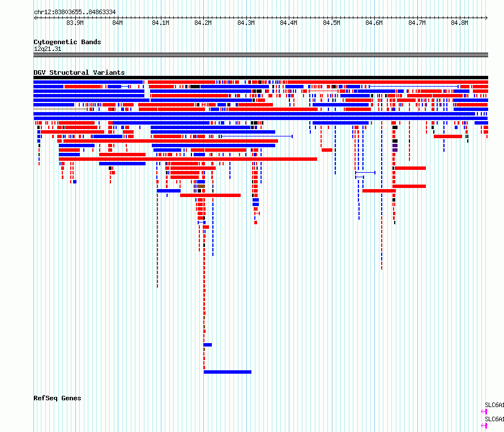Click the thin brown capped line variant near 83.85M

point(61,109)
